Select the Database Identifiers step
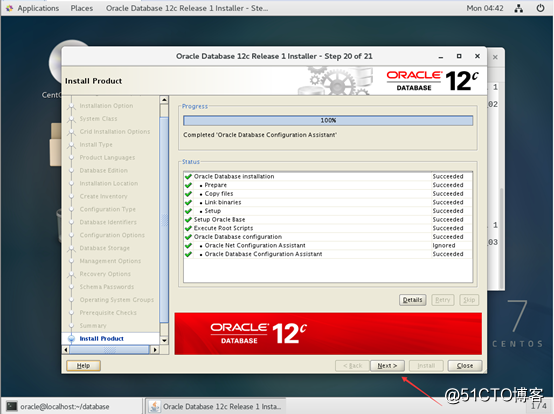The image size is (554, 414). click(x=108, y=222)
